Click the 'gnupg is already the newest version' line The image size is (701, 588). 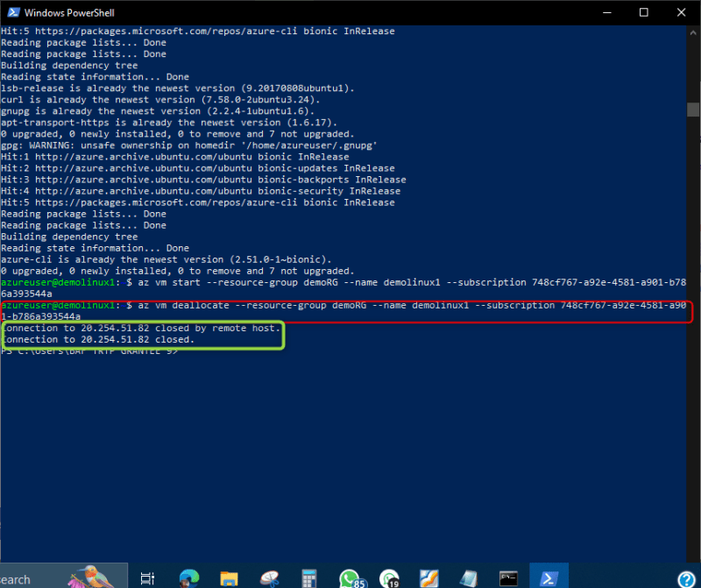(x=158, y=111)
